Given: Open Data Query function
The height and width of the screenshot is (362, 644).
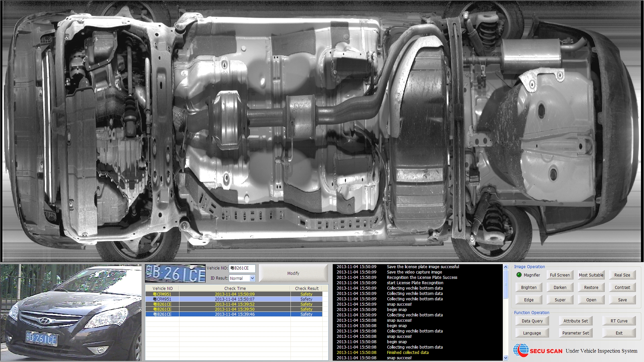Looking at the screenshot, I should coord(532,321).
